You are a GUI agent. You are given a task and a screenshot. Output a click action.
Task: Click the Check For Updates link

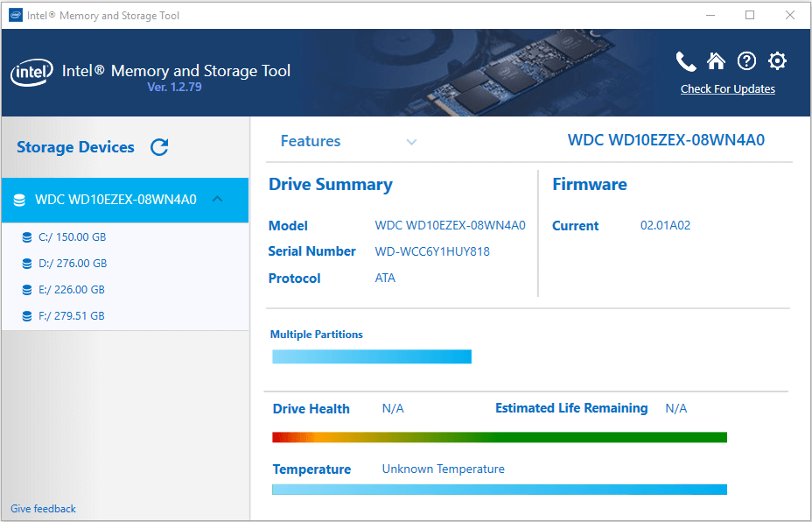pyautogui.click(x=727, y=89)
